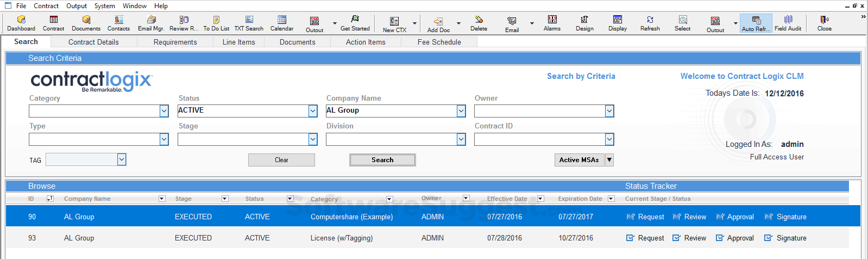Open the Field Audit tool
Image resolution: width=868 pixels, height=259 pixels.
pyautogui.click(x=788, y=23)
